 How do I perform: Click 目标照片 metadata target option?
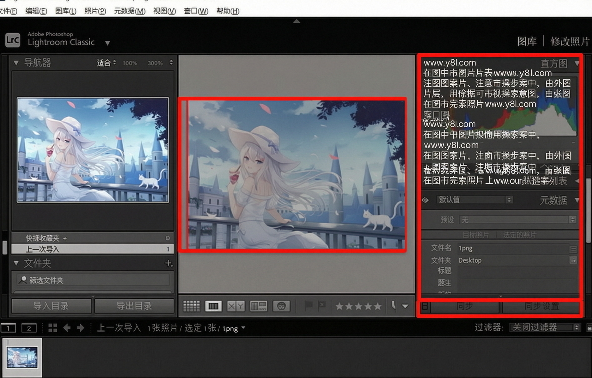tap(476, 235)
